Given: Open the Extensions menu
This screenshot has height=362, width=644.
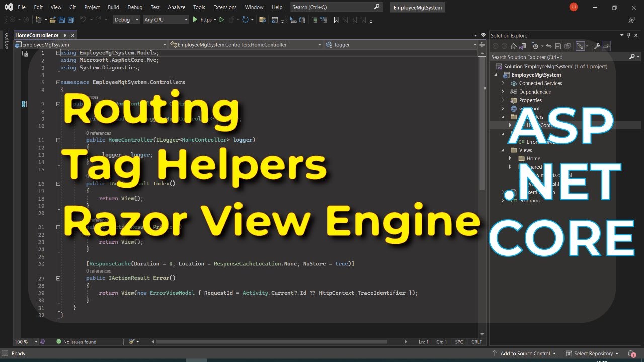Looking at the screenshot, I should click(x=225, y=7).
